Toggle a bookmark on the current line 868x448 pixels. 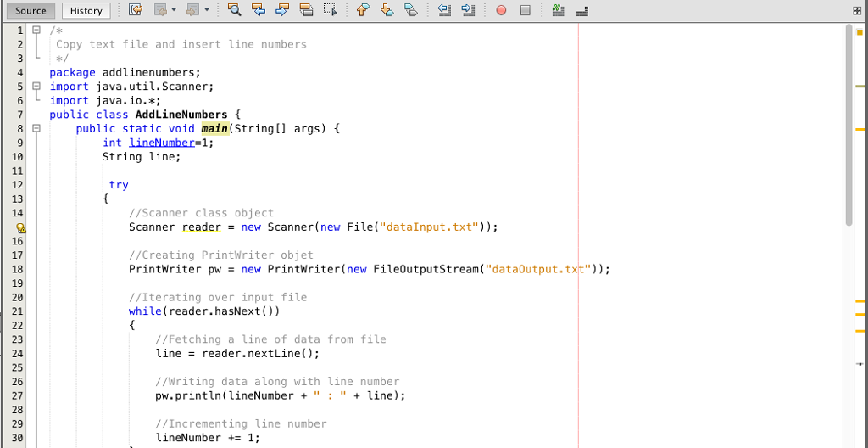tap(411, 10)
